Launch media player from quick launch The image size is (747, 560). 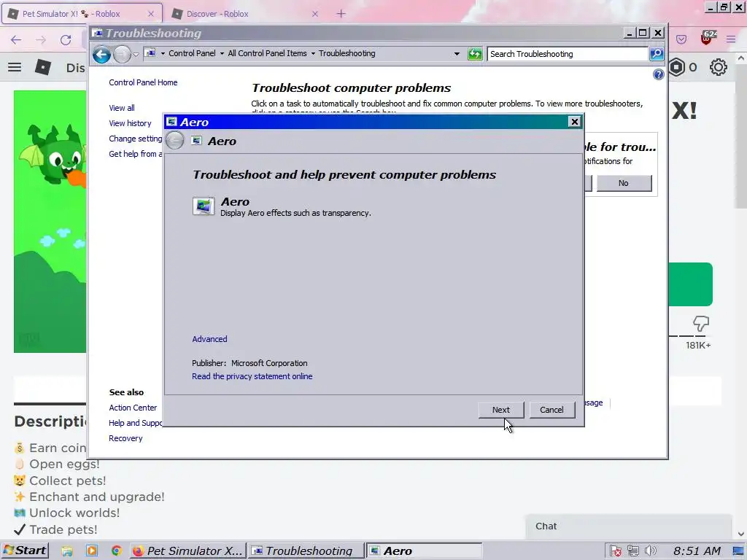coord(91,551)
